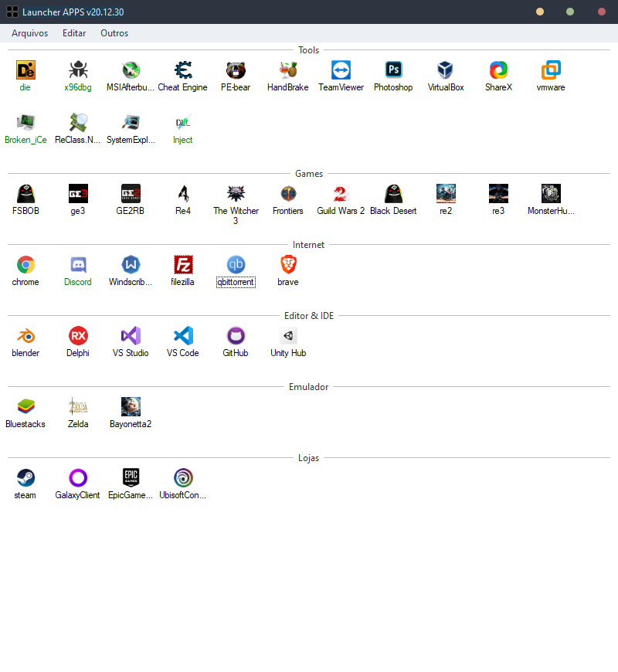Start Zelda emulator entry
Screen dimensions: 618x672
click(x=78, y=407)
